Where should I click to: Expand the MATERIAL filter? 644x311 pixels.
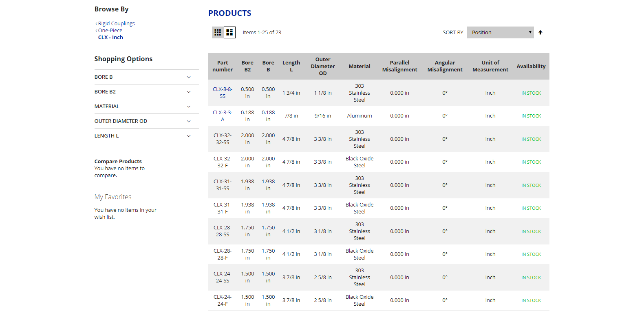[x=147, y=107]
